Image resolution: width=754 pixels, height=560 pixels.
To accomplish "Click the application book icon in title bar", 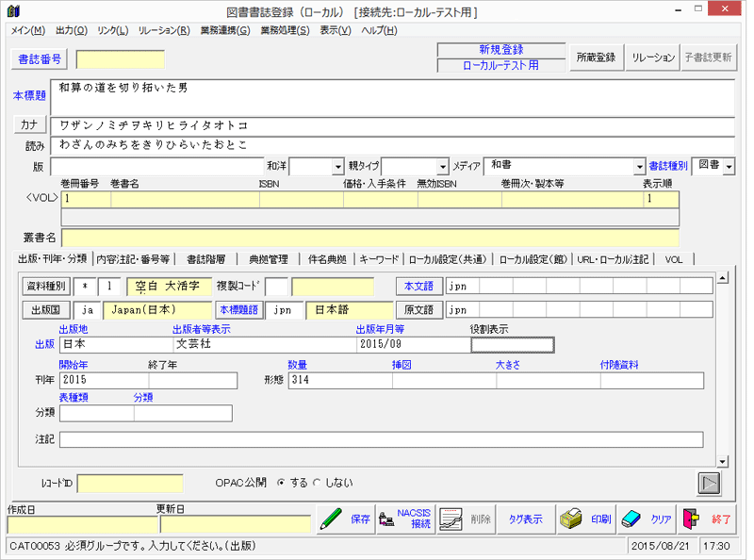I will click(13, 10).
